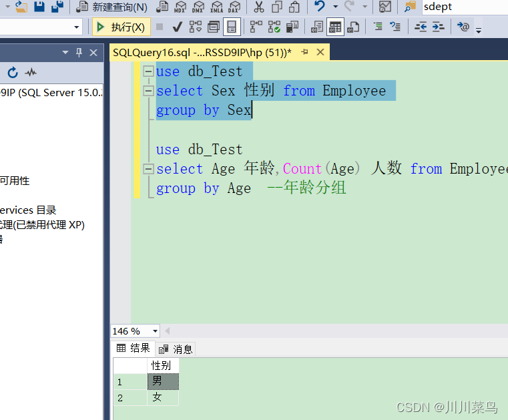
Task: Toggle IntelliSense enabled button
Action: pyautogui.click(x=232, y=27)
